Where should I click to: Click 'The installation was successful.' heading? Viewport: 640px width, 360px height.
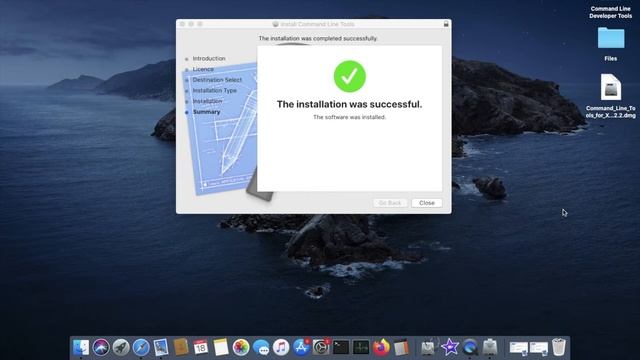(349, 104)
